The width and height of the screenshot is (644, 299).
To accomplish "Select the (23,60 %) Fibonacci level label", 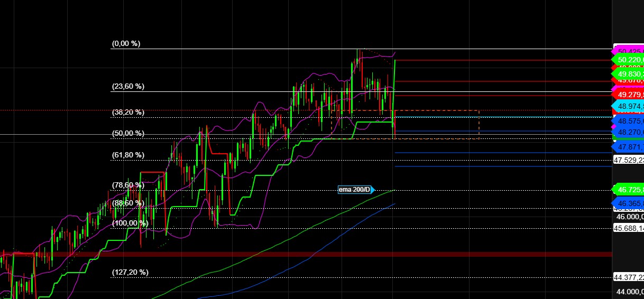I will [128, 87].
